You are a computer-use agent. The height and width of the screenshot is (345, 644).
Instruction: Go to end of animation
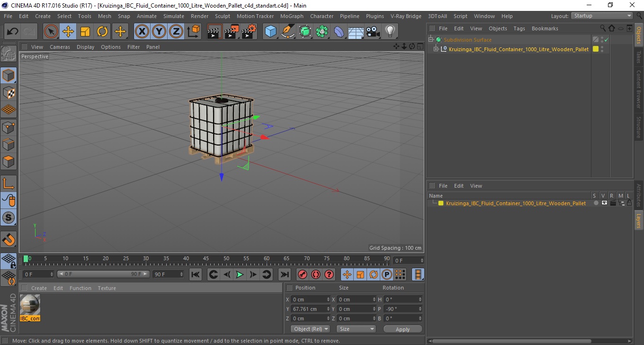284,274
